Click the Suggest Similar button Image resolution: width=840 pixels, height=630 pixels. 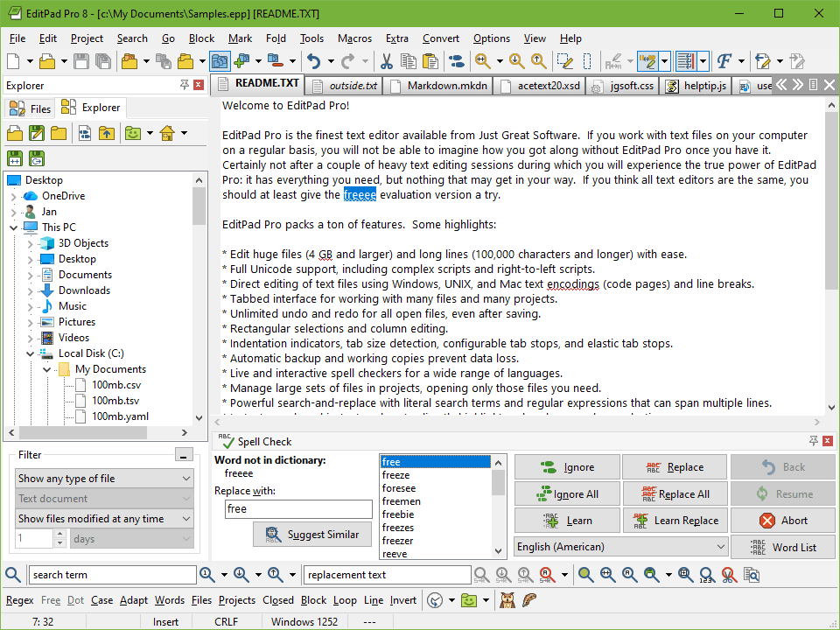coord(312,535)
